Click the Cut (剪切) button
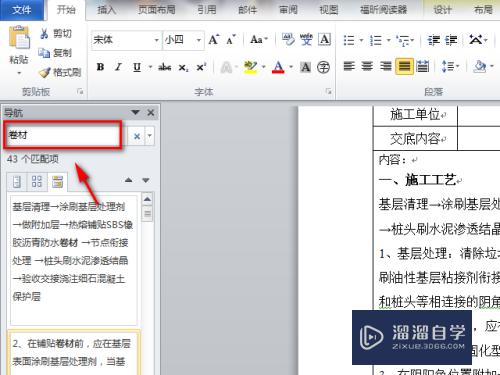The width and height of the screenshot is (500, 375). click(x=56, y=33)
